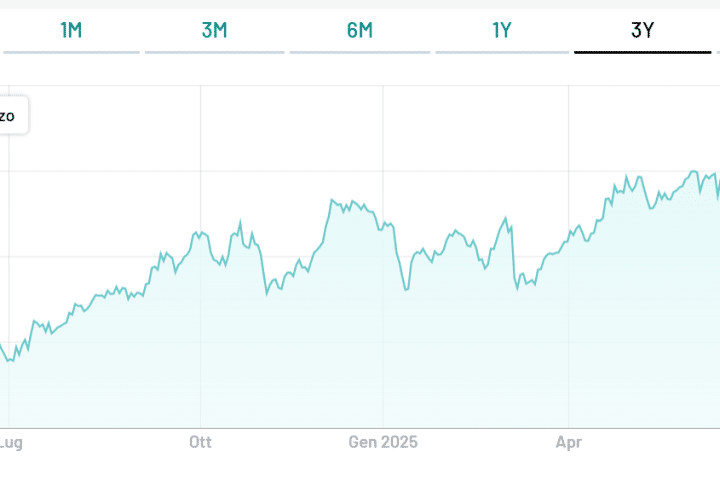This screenshot has width=720, height=480.
Task: Click the deep trough between Ott and Gen 2025
Action: (x=267, y=293)
